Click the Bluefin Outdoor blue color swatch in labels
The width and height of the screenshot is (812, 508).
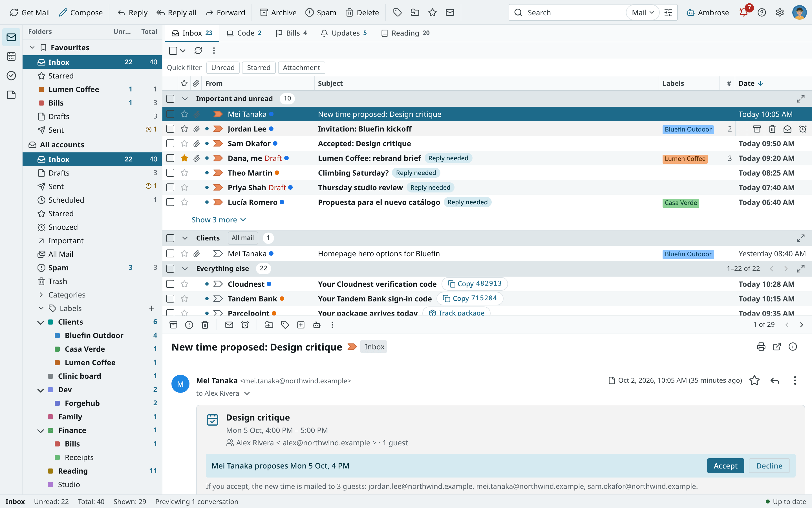pyautogui.click(x=58, y=336)
